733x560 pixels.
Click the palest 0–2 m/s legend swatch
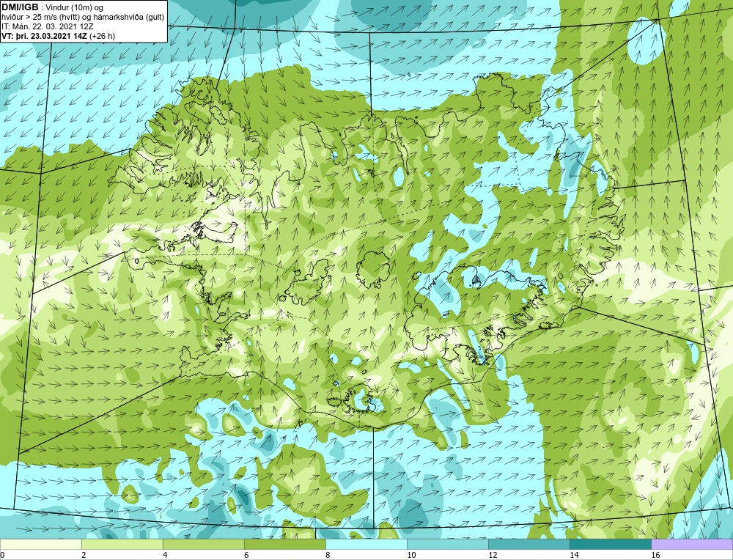[x=40, y=545]
